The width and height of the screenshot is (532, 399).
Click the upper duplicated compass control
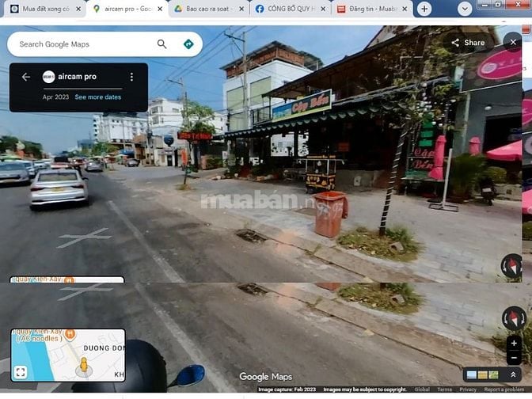[511, 267]
